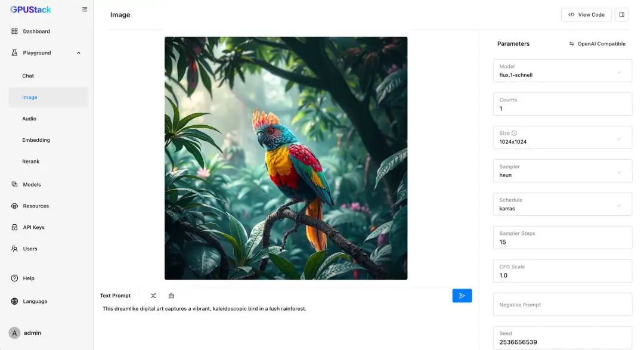The height and width of the screenshot is (350, 644).
Task: Go to the Audio playground
Action: (x=29, y=119)
